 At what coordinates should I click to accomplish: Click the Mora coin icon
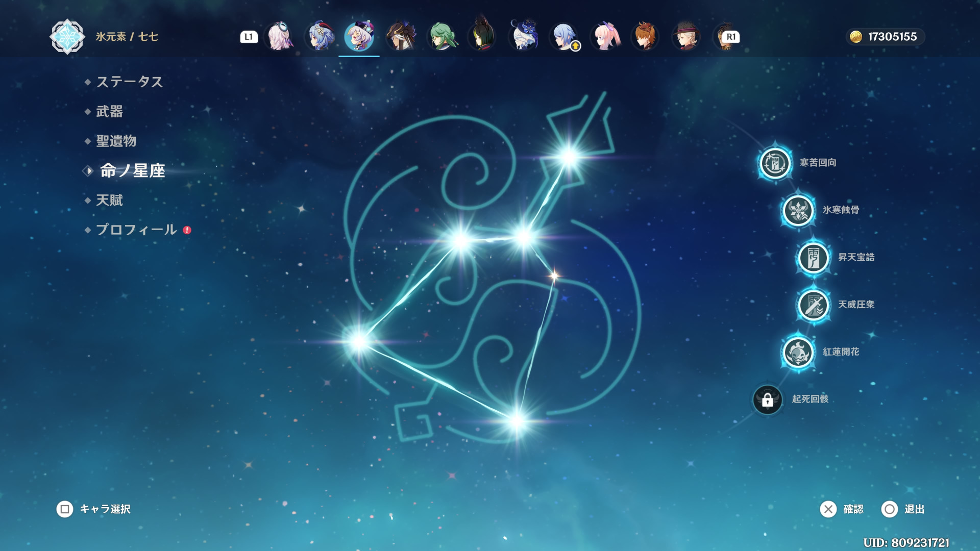[x=856, y=37]
